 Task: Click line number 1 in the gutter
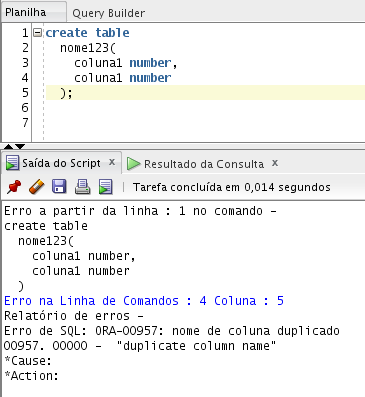[25, 33]
